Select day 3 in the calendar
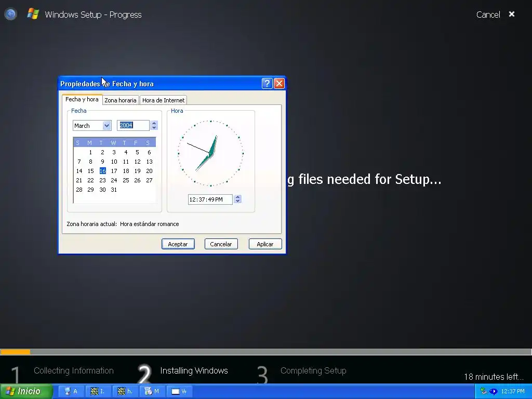 (x=114, y=152)
